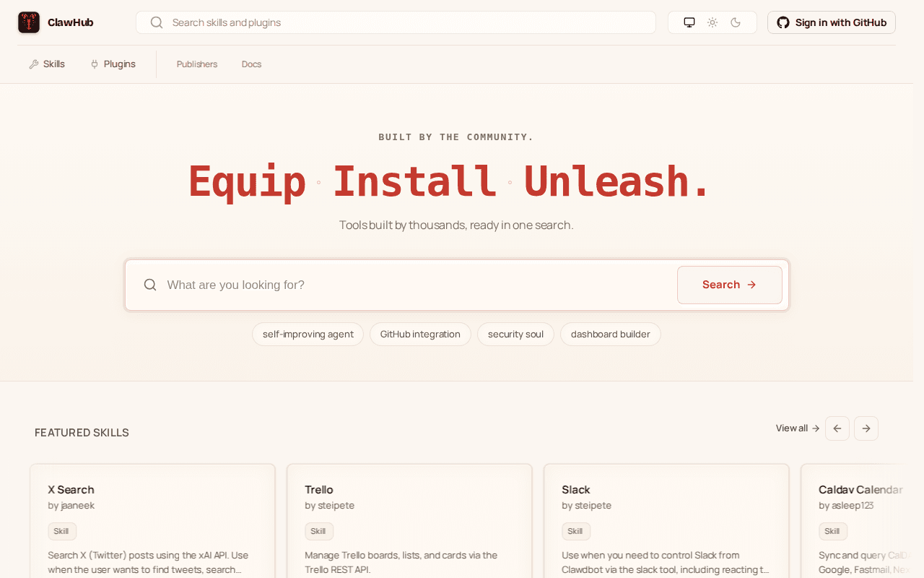Click the wrench icon beside Skills
This screenshot has width=924, height=578.
pos(34,64)
